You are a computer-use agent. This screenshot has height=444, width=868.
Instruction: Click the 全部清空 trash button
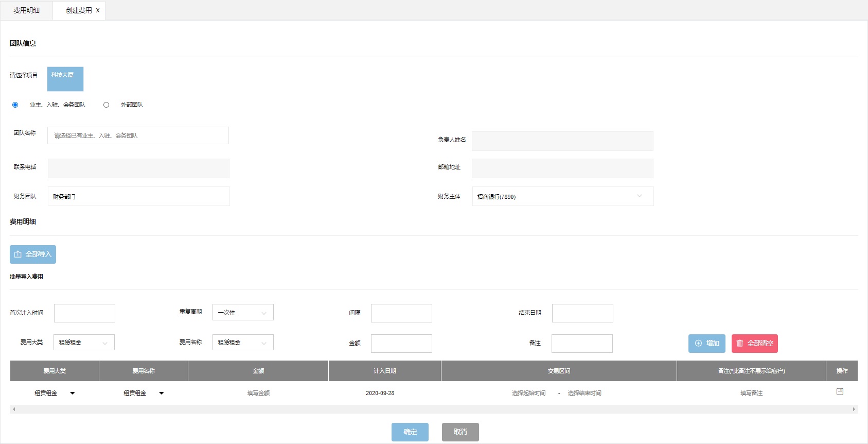point(754,344)
